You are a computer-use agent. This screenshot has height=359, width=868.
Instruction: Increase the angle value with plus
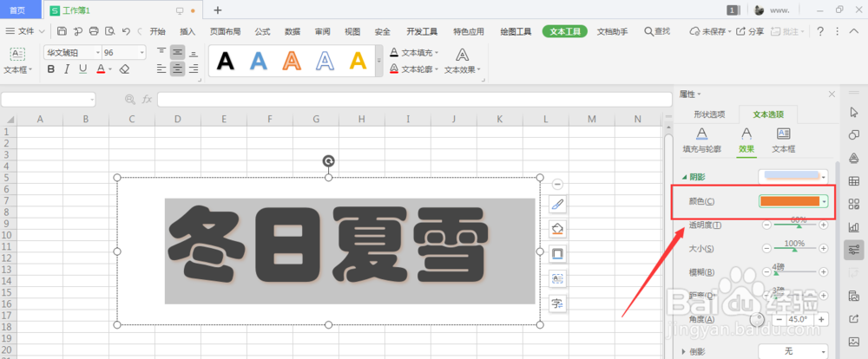pyautogui.click(x=821, y=320)
